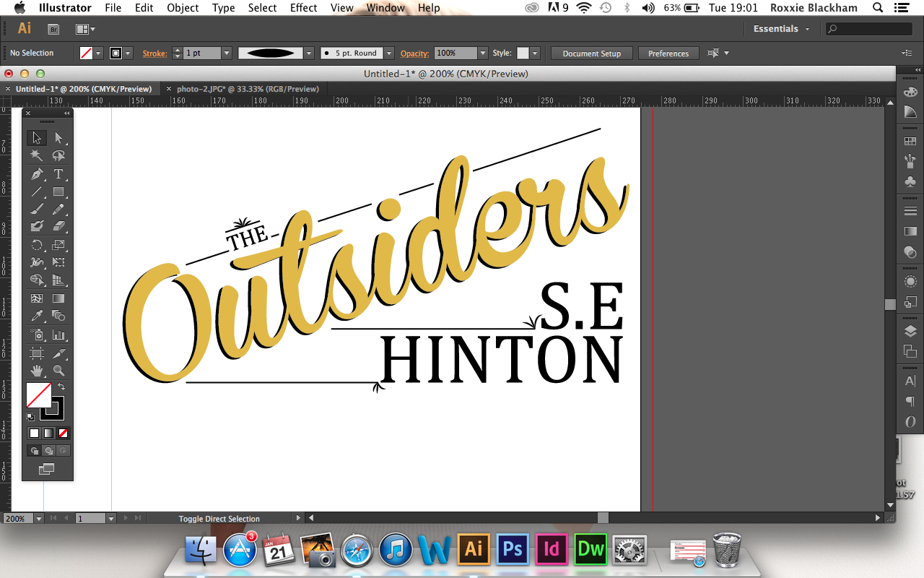Viewport: 924px width, 578px height.
Task: Select the Hand tool
Action: (36, 370)
